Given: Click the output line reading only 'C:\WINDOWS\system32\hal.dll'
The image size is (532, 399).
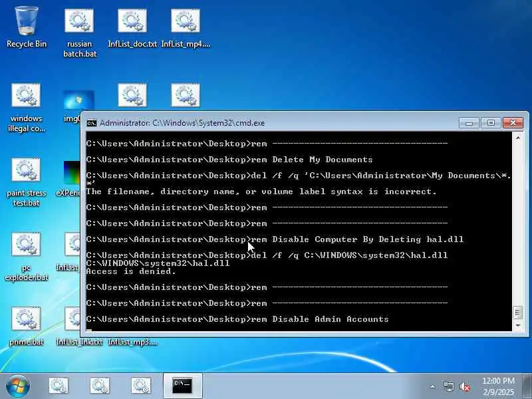Looking at the screenshot, I should coord(158,263).
